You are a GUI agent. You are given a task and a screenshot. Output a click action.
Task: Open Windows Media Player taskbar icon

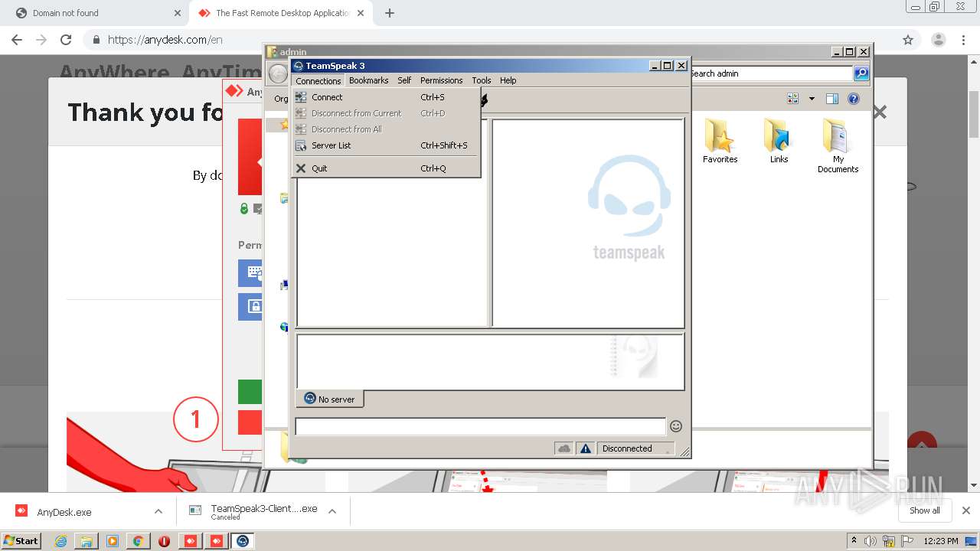[x=113, y=541]
